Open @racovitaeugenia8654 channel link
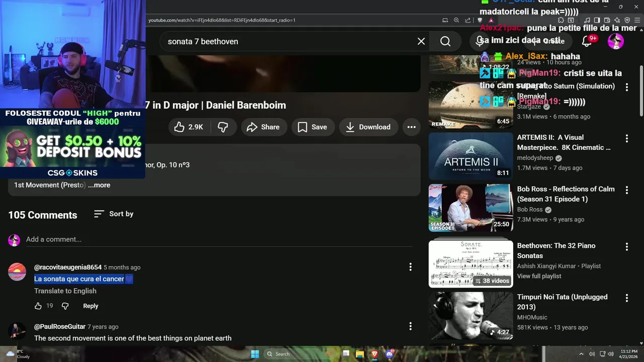The image size is (644, 362). point(68,267)
